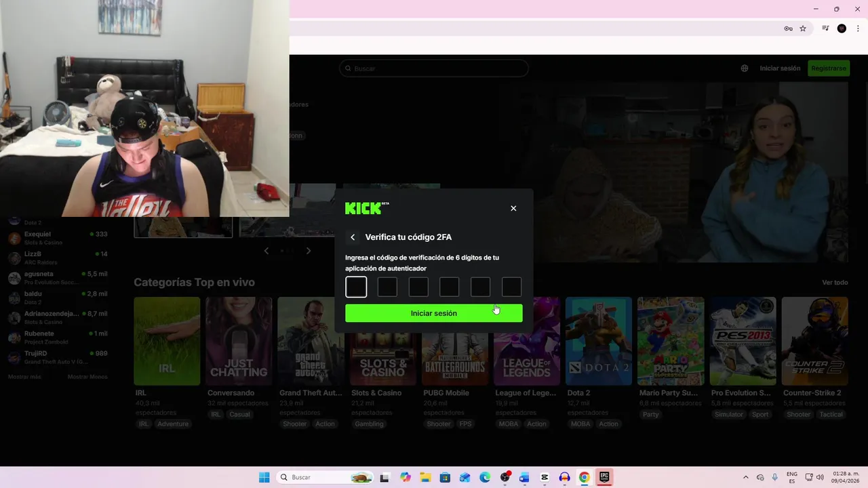Open agusneta channel in the sidebar

pyautogui.click(x=58, y=278)
